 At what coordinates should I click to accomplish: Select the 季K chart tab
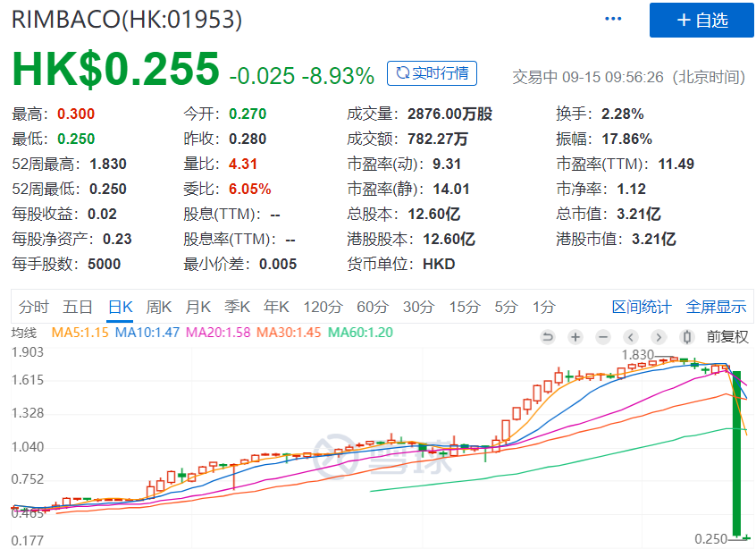tap(237, 307)
